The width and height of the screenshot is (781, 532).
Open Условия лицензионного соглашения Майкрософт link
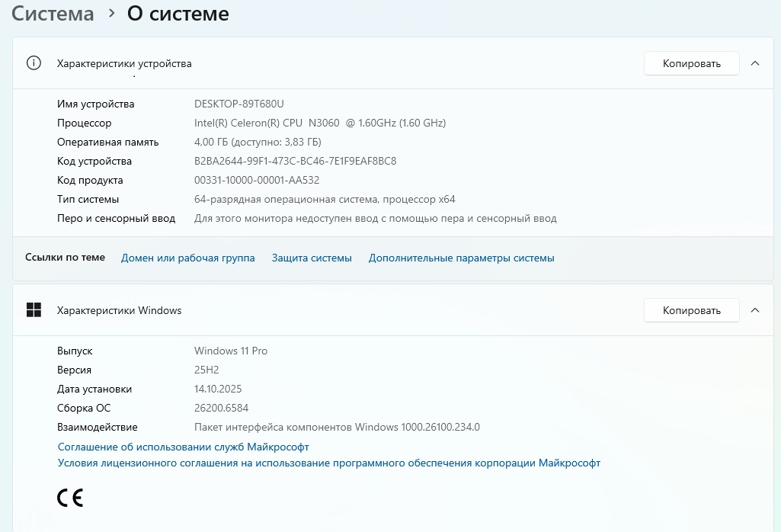329,463
